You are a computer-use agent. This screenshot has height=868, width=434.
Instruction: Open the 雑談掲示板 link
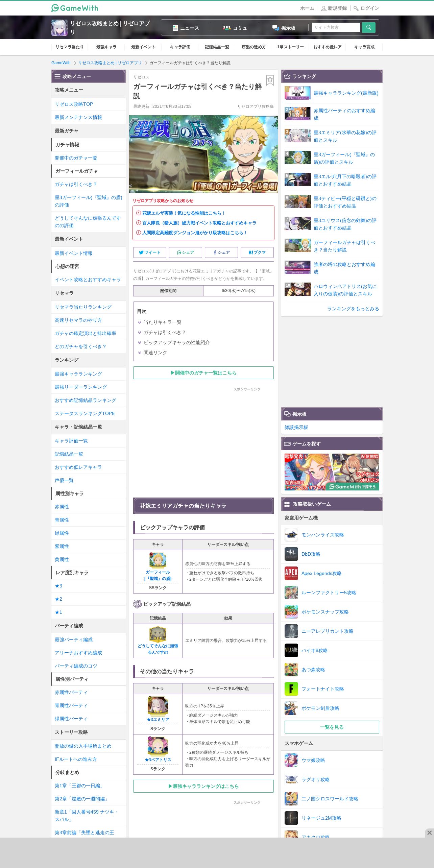click(x=296, y=427)
